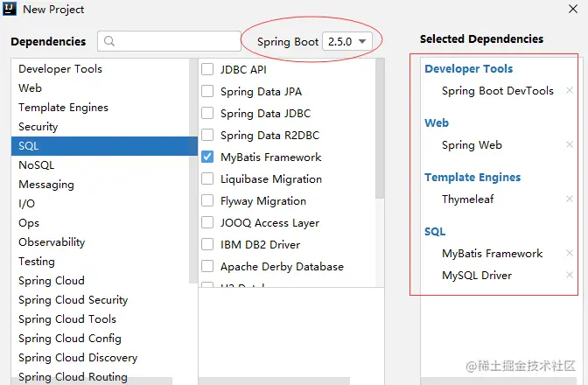Remove MySQL Driver from selected dependencies

point(570,276)
